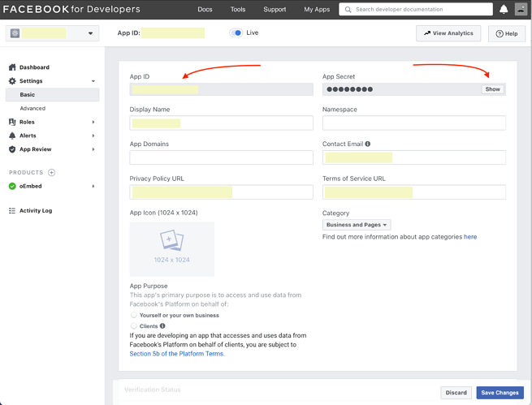Open user profile avatar in header
The height and width of the screenshot is (405, 532).
click(x=521, y=9)
